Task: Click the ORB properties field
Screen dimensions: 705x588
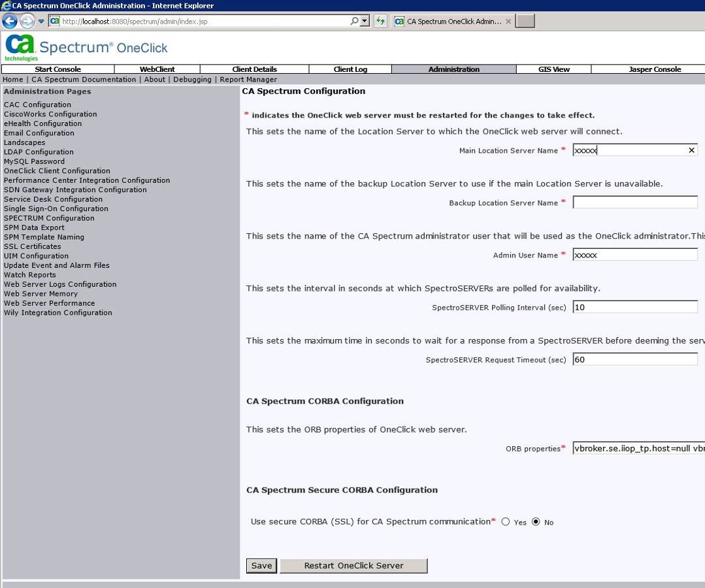Action: coord(638,448)
